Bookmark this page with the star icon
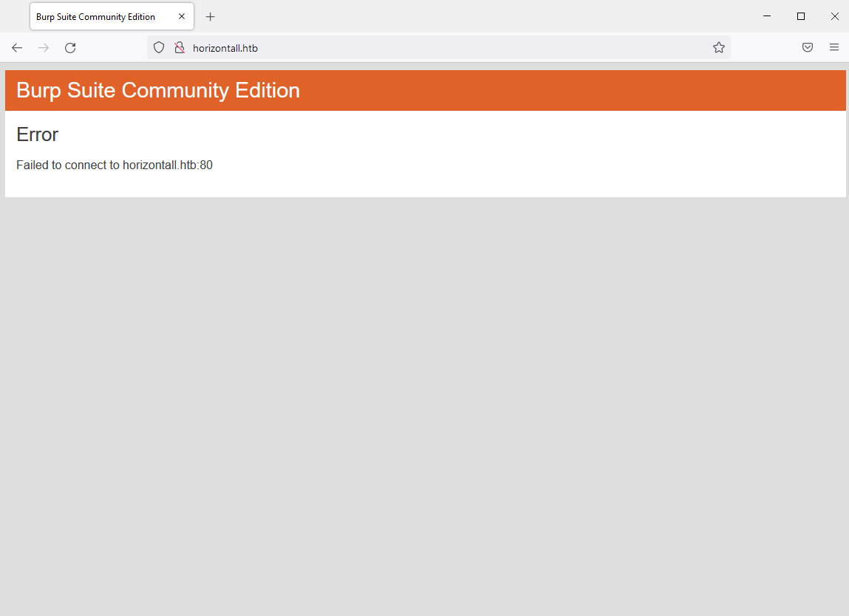 [x=718, y=48]
